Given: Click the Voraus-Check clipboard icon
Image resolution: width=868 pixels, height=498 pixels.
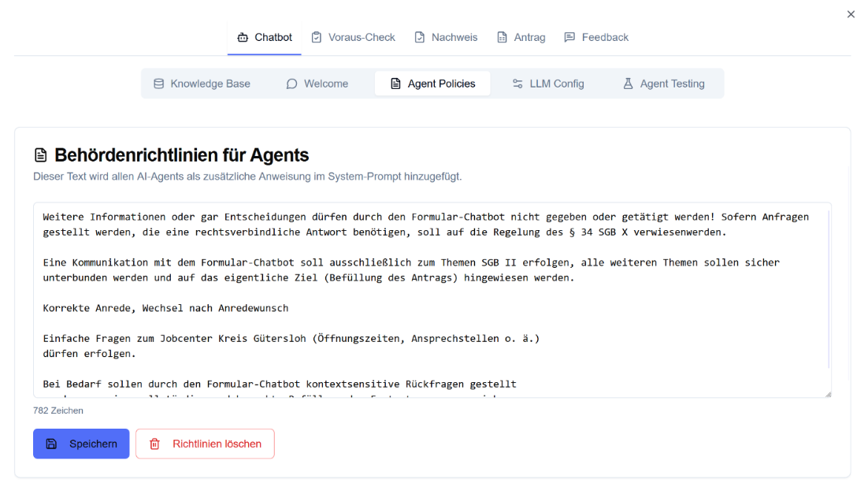Looking at the screenshot, I should (x=317, y=37).
